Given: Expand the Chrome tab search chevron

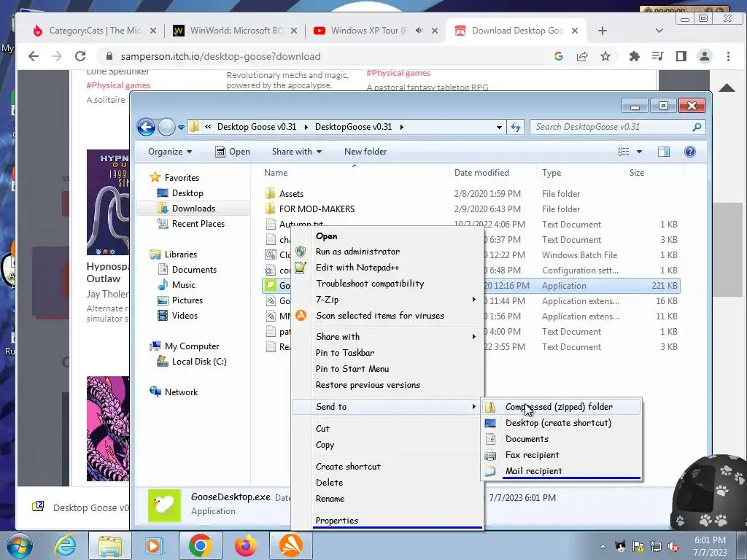Looking at the screenshot, I should point(659,31).
